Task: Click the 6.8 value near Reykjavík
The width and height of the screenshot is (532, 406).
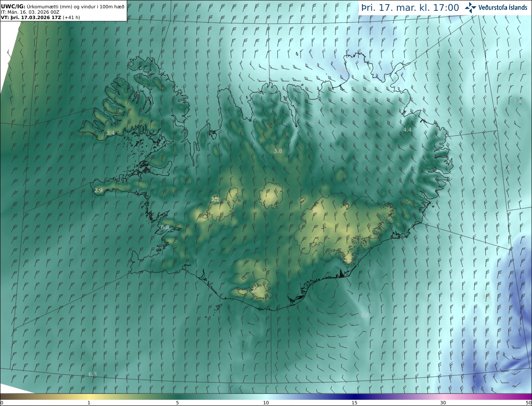Action: [x=165, y=227]
